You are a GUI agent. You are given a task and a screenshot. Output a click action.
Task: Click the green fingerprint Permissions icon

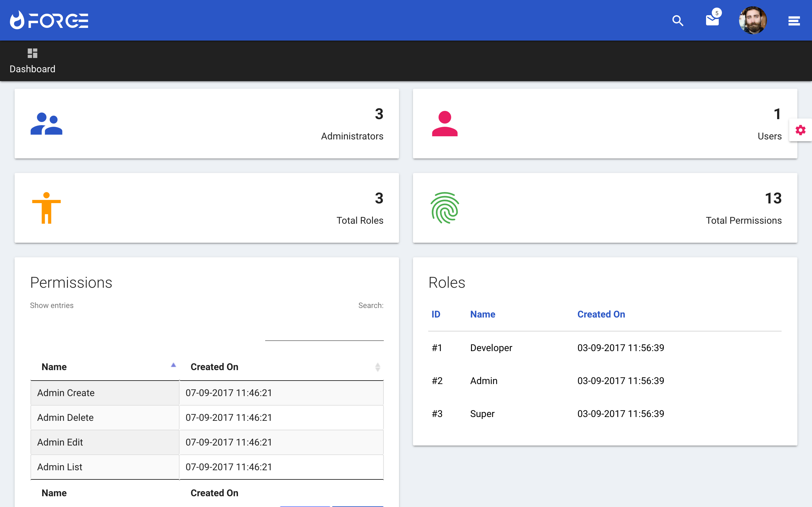(445, 208)
